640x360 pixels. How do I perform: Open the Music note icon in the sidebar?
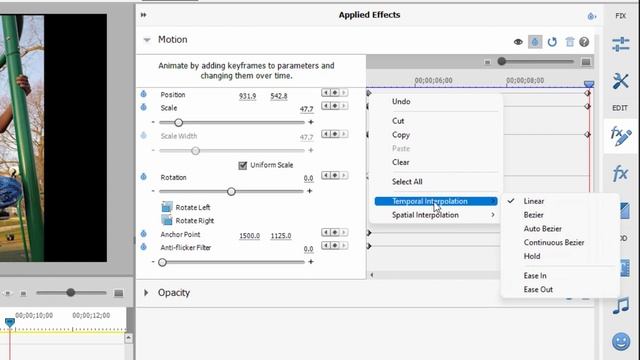pos(620,306)
